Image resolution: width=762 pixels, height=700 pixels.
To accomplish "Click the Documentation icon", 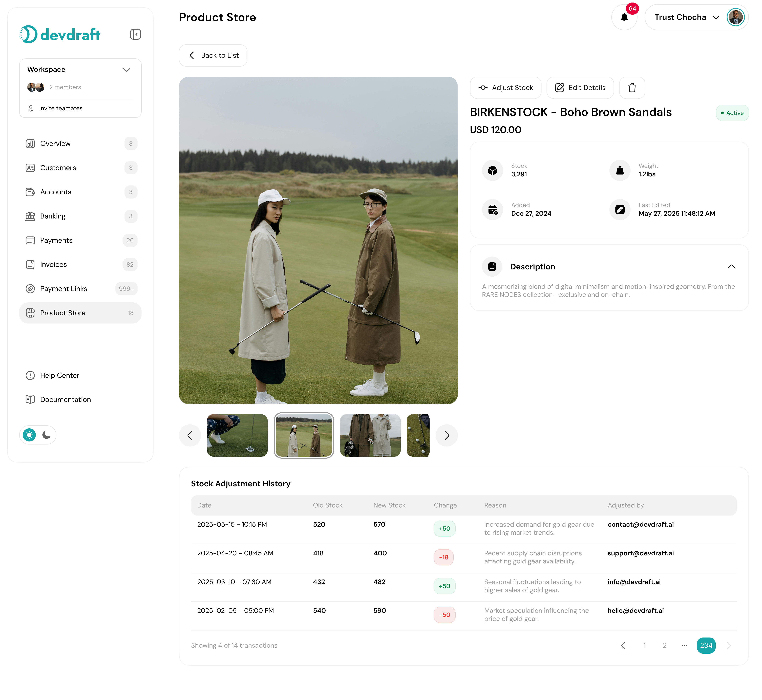I will coord(30,399).
